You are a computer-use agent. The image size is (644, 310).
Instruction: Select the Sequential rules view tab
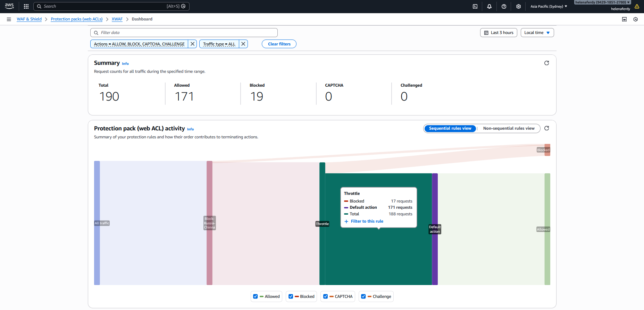click(x=450, y=128)
